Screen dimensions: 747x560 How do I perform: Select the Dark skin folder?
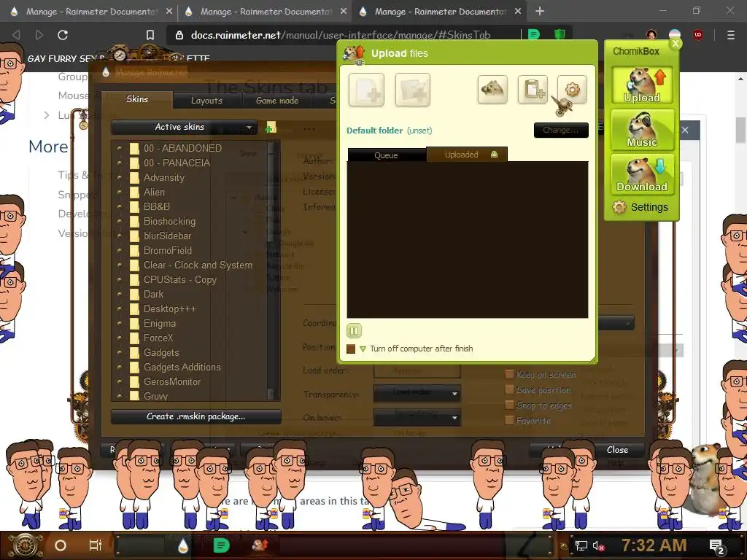point(153,295)
